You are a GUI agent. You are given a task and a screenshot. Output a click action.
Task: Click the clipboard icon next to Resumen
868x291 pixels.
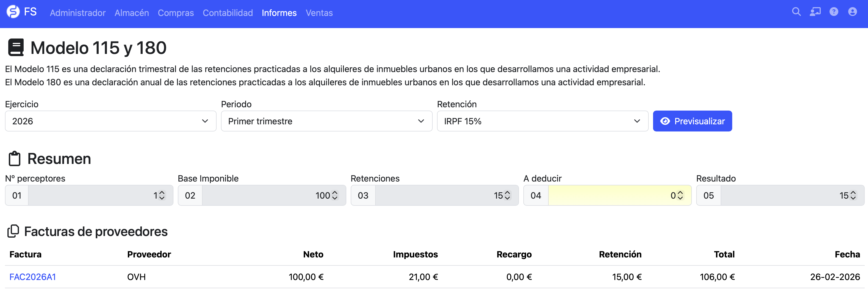click(15, 158)
